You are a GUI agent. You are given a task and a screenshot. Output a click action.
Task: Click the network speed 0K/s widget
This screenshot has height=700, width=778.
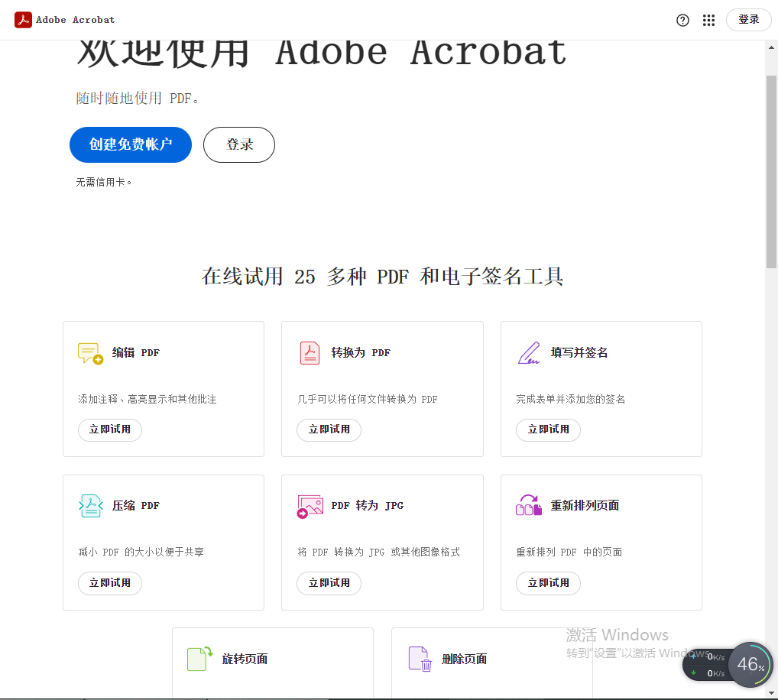click(707, 665)
